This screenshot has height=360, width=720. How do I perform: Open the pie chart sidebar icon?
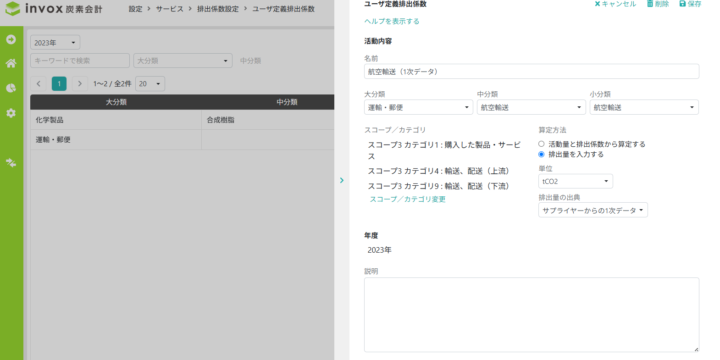11,88
